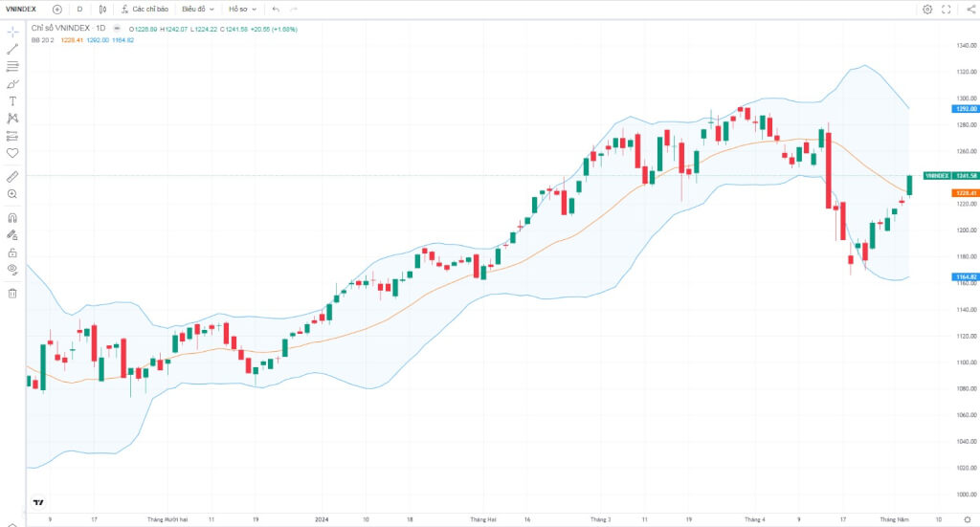980x527 pixels.
Task: Click the last green candle on chart
Action: tap(909, 186)
